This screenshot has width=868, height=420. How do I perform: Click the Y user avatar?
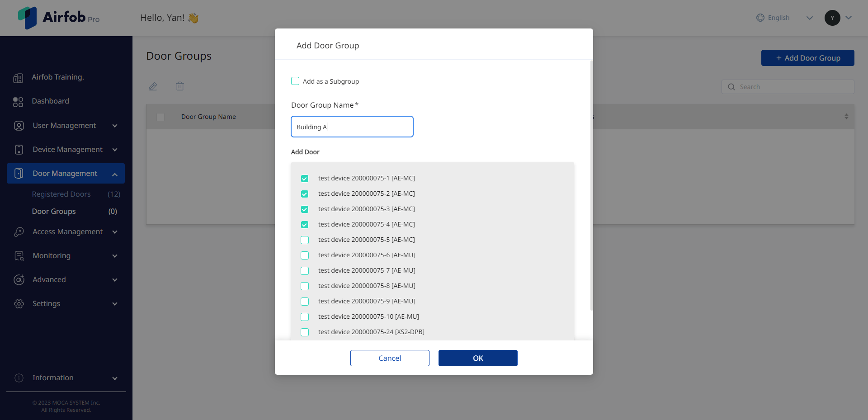(832, 18)
